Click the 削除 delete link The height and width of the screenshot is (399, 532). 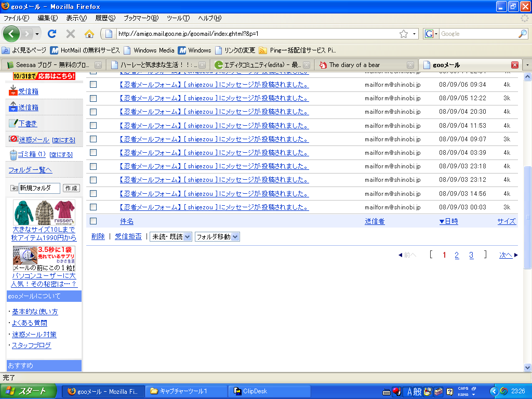tap(98, 236)
